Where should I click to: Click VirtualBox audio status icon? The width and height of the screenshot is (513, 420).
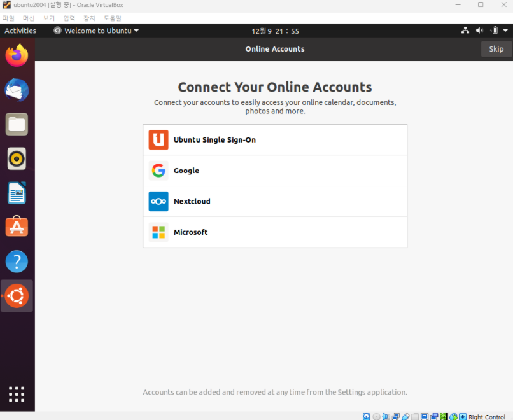pyautogui.click(x=386, y=416)
